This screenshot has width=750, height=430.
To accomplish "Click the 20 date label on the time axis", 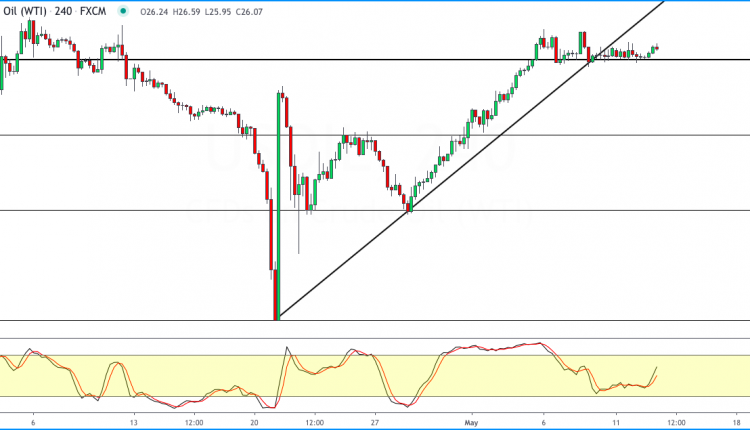I will click(x=254, y=423).
